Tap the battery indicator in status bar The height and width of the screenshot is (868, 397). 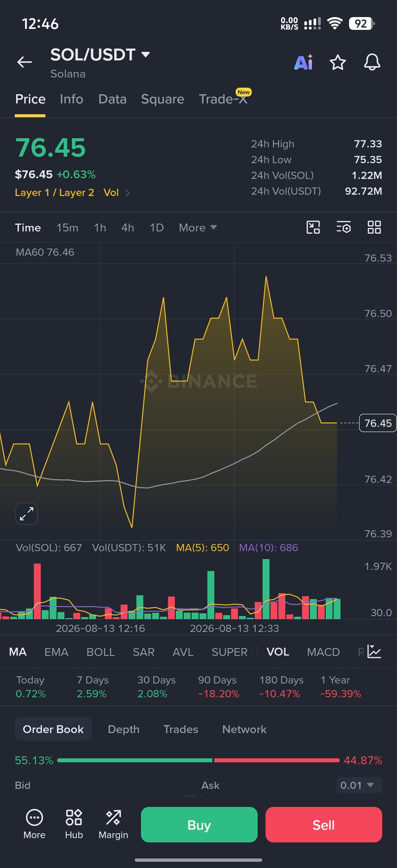point(362,24)
